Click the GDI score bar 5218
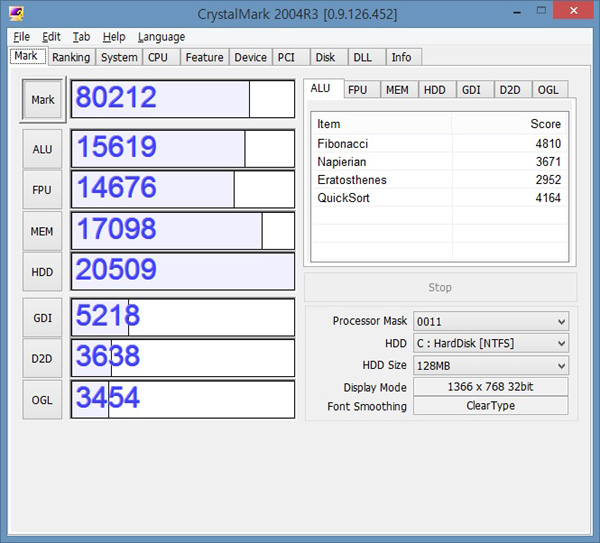 coord(183,317)
